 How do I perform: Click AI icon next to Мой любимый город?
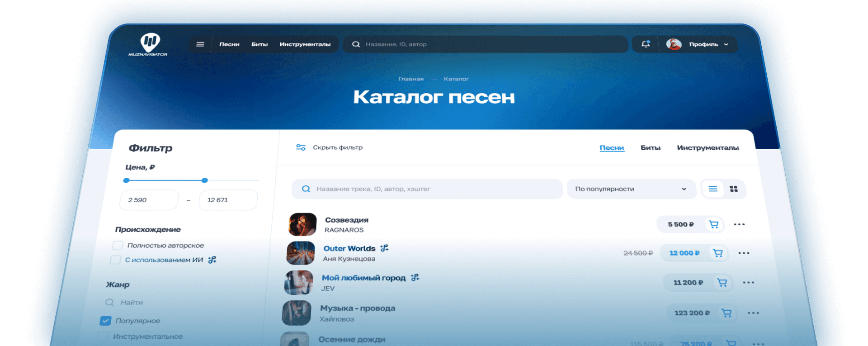click(415, 277)
